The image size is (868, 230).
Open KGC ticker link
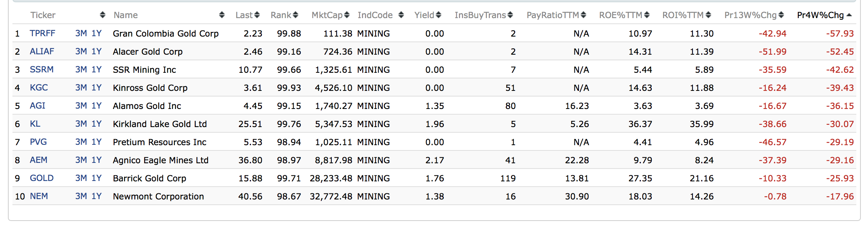click(x=39, y=88)
